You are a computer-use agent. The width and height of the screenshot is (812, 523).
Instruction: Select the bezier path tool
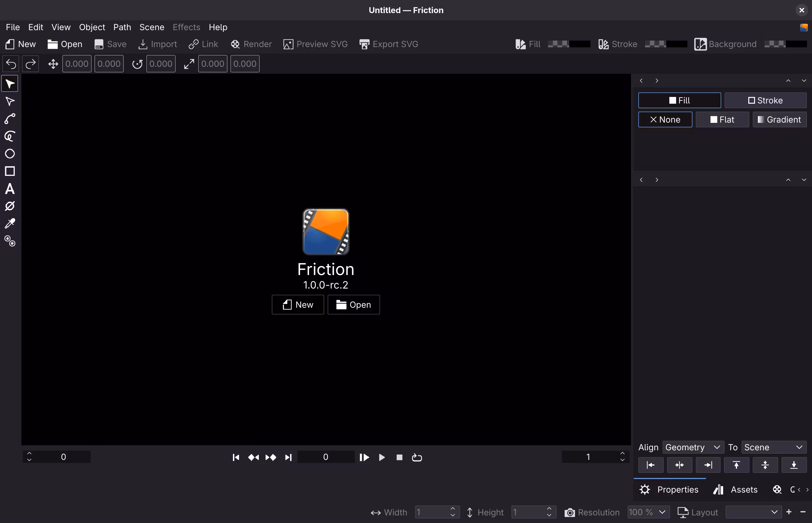coord(10,119)
